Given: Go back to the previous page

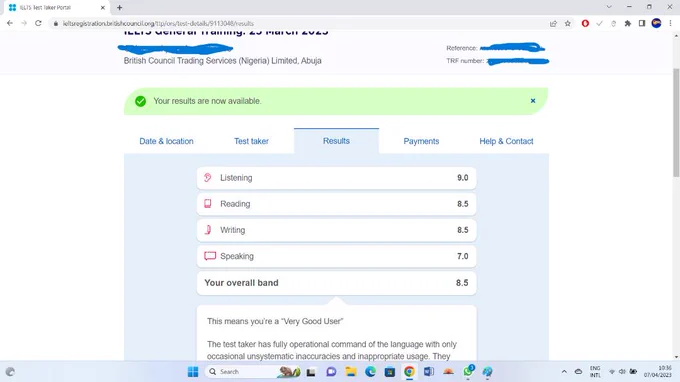Looking at the screenshot, I should coord(10,23).
